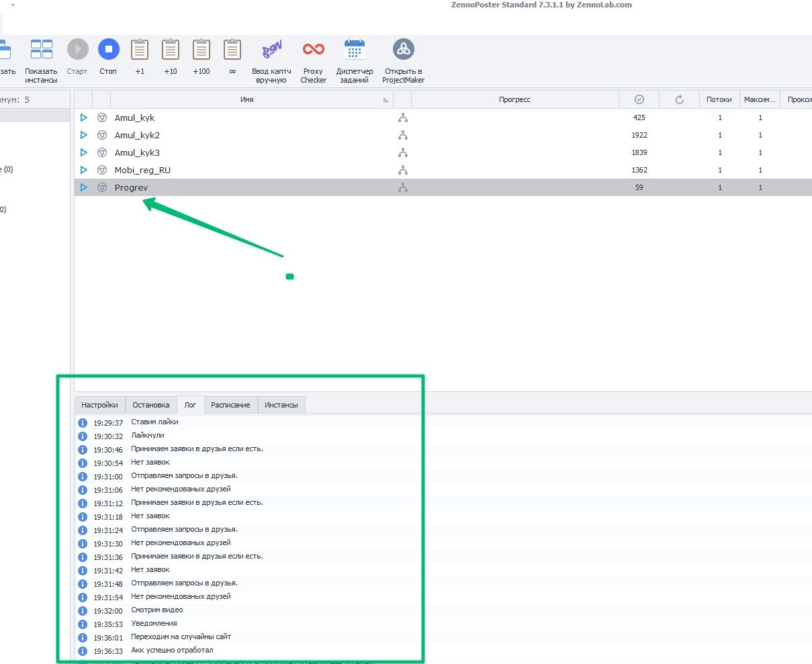
Task: Click browser icon beside Mobi_reg_RU
Action: pos(102,170)
